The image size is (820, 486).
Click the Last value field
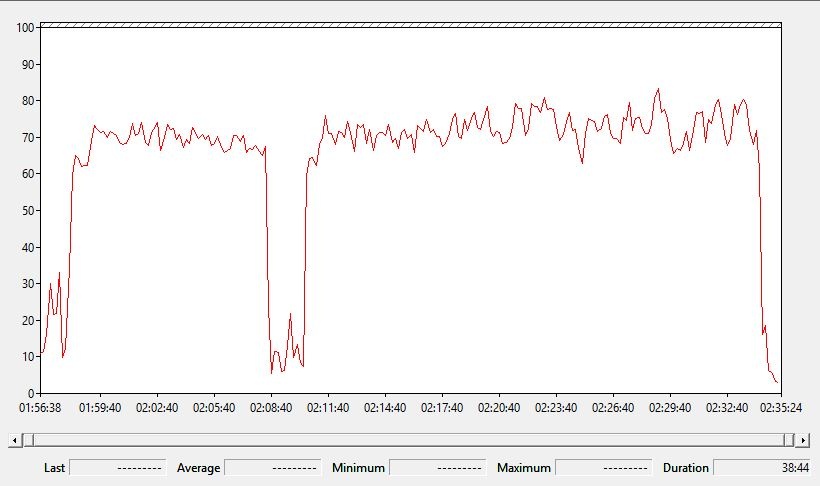coord(118,468)
